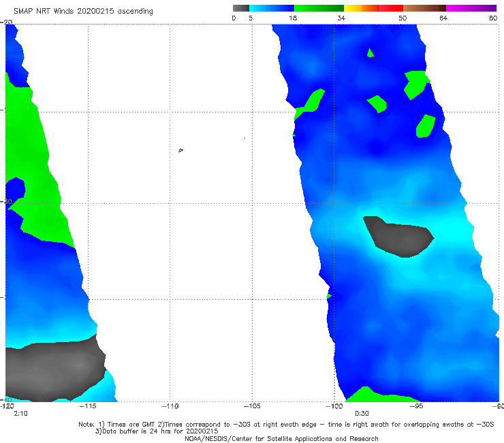
Task: Click the longitude label '-95'
Action: tap(417, 406)
